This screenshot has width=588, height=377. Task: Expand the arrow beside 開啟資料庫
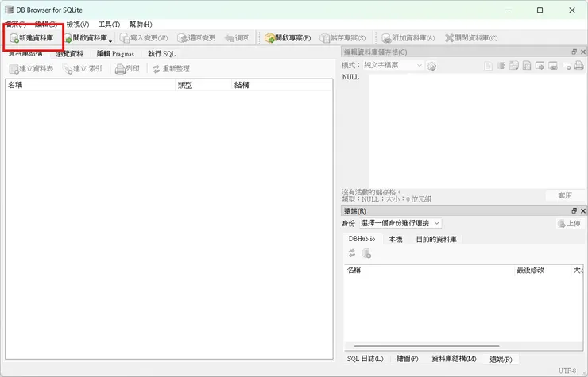click(x=110, y=40)
